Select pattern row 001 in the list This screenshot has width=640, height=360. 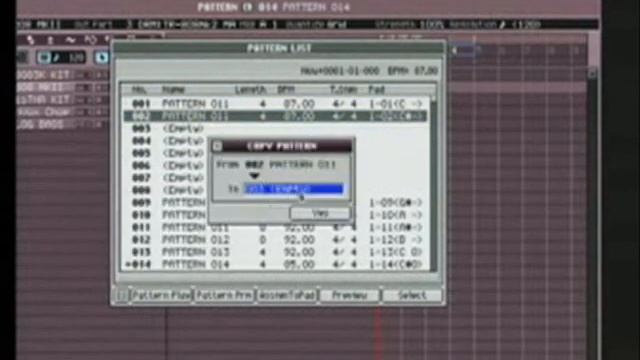pyautogui.click(x=276, y=104)
